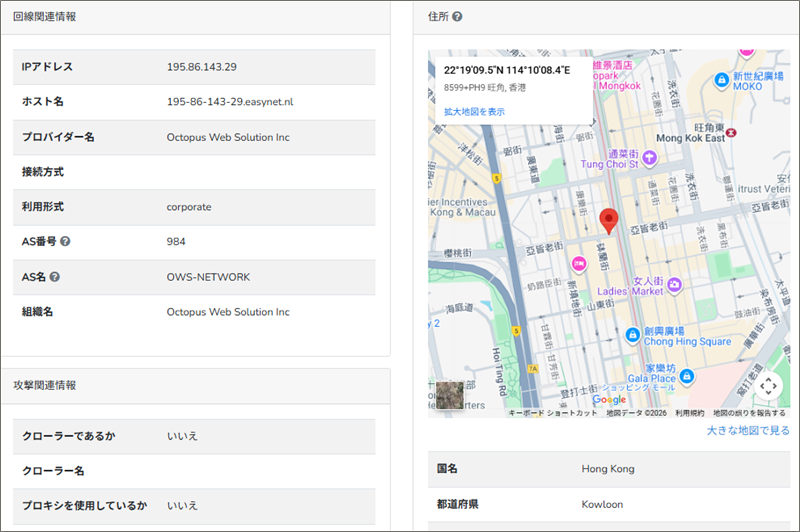Click the Google logo on map
The image size is (800, 532).
point(609,400)
